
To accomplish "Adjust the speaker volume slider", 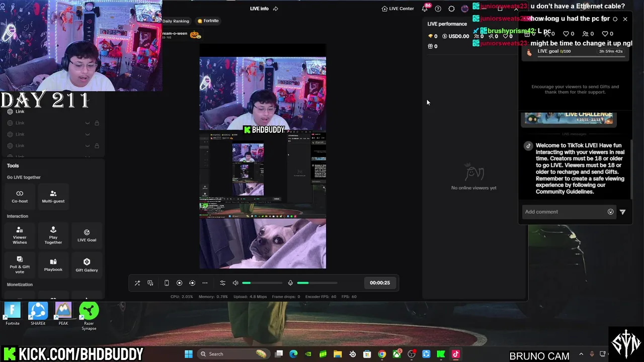I will [x=262, y=283].
